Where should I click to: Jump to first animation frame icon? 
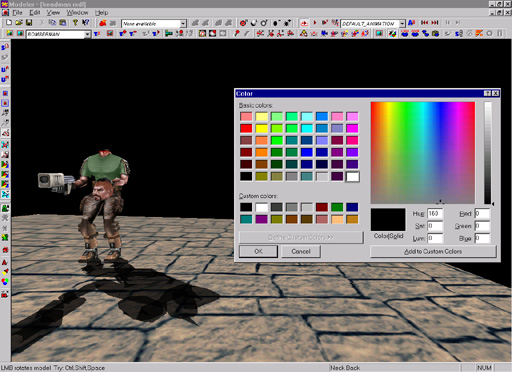(x=424, y=23)
